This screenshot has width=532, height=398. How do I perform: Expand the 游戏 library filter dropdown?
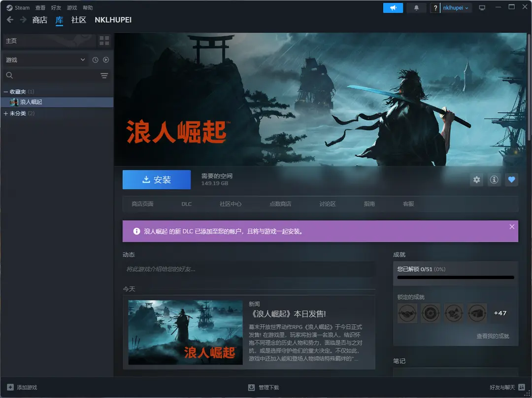[x=45, y=60]
